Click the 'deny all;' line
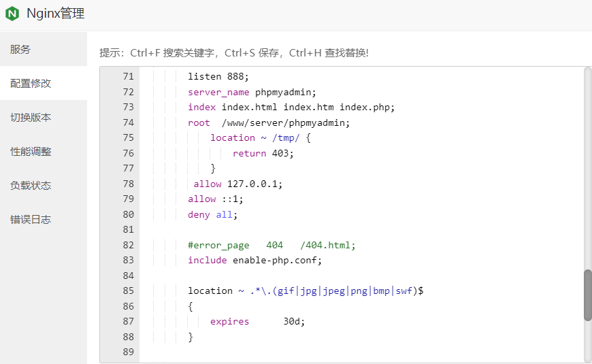The width and height of the screenshot is (592, 364). pyautogui.click(x=212, y=214)
